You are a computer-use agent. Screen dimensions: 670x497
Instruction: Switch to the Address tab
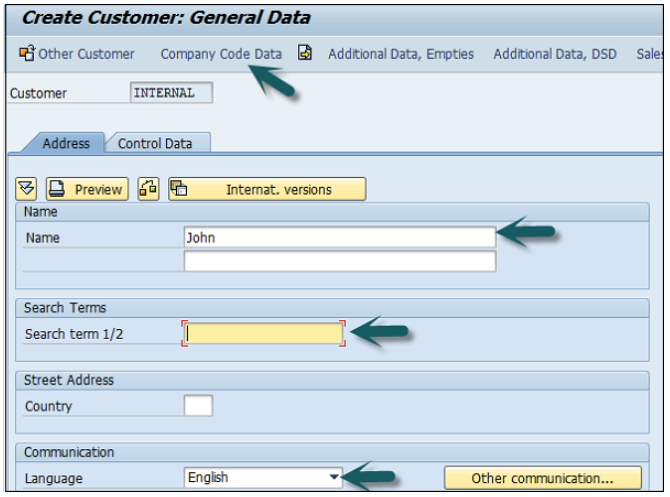[66, 143]
